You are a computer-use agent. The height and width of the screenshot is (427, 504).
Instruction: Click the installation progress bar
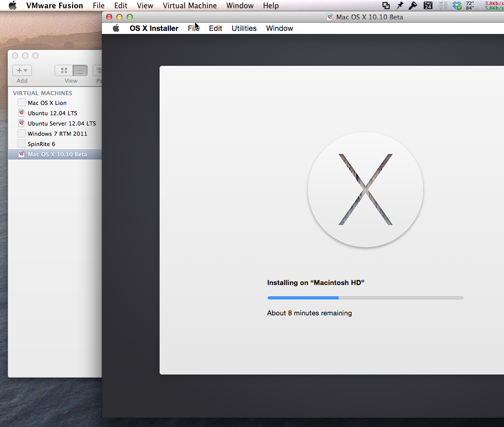(x=365, y=298)
